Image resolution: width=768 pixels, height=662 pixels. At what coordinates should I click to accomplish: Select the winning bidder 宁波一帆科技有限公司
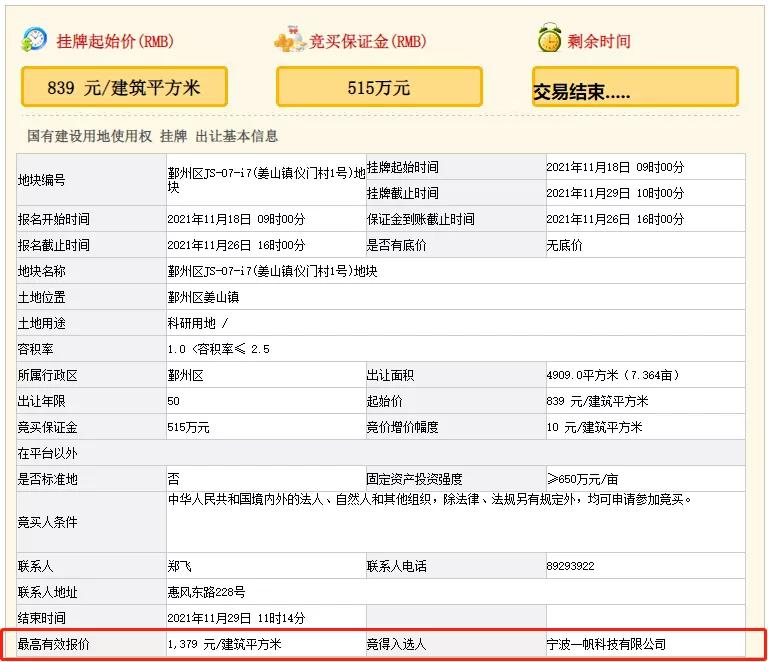pyautogui.click(x=606, y=645)
